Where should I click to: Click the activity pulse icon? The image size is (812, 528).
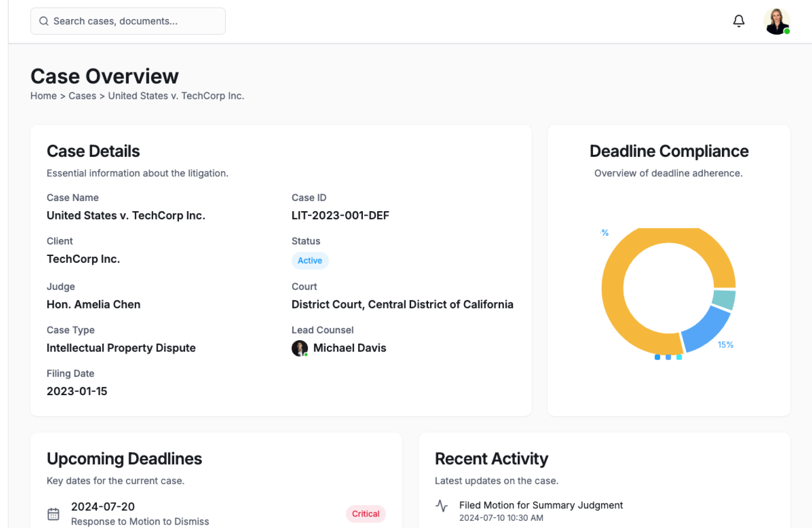442,506
